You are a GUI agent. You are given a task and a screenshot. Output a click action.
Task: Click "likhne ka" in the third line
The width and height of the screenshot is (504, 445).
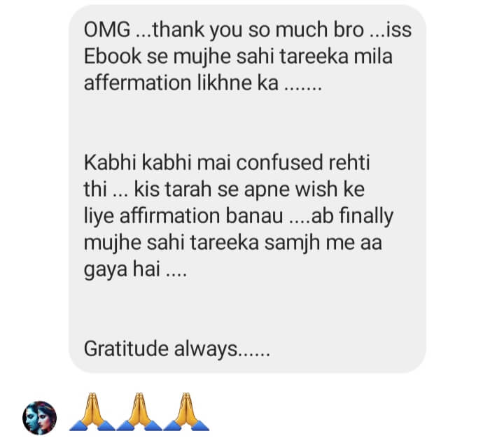237,83
